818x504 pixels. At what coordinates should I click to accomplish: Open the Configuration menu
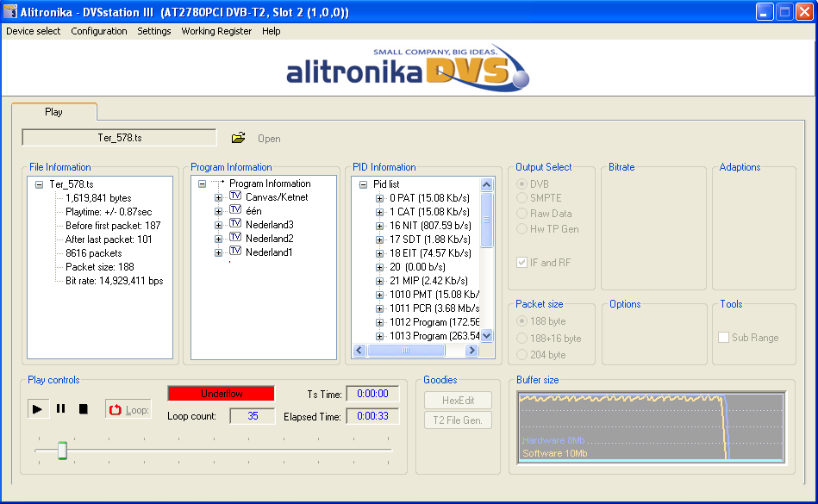coord(99,31)
